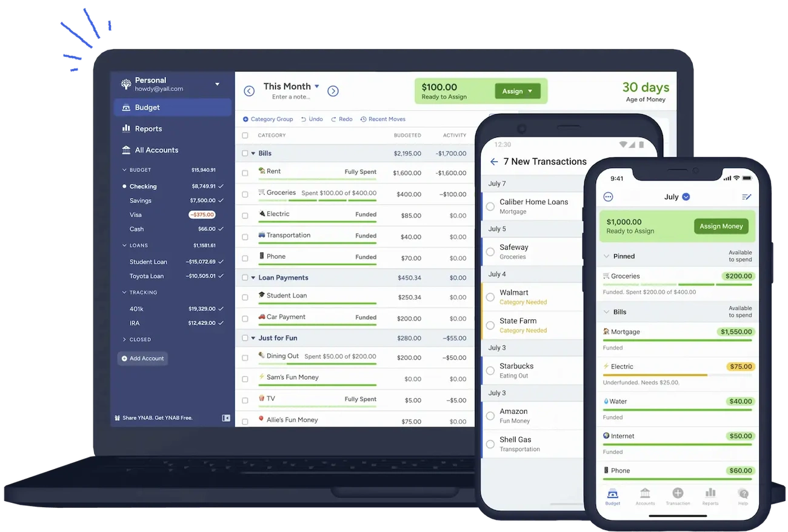Open Reports from the phone bottom bar
The image size is (788, 532).
(x=710, y=496)
